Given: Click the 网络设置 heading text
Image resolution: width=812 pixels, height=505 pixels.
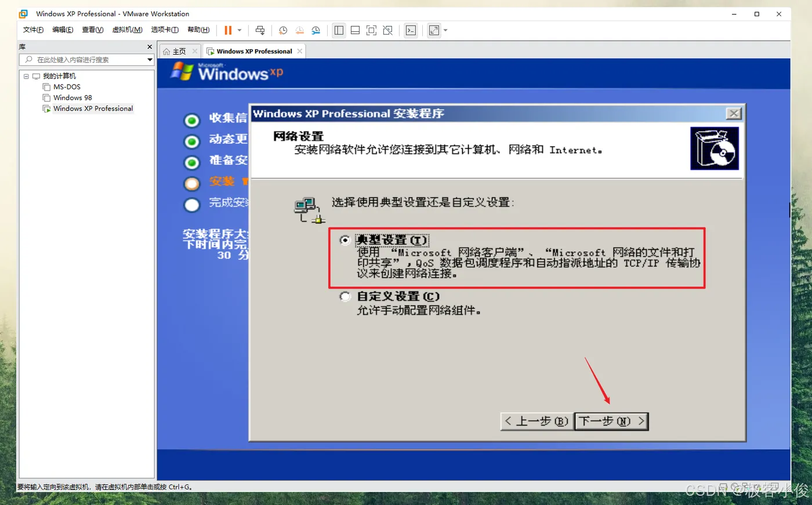Looking at the screenshot, I should pos(298,136).
